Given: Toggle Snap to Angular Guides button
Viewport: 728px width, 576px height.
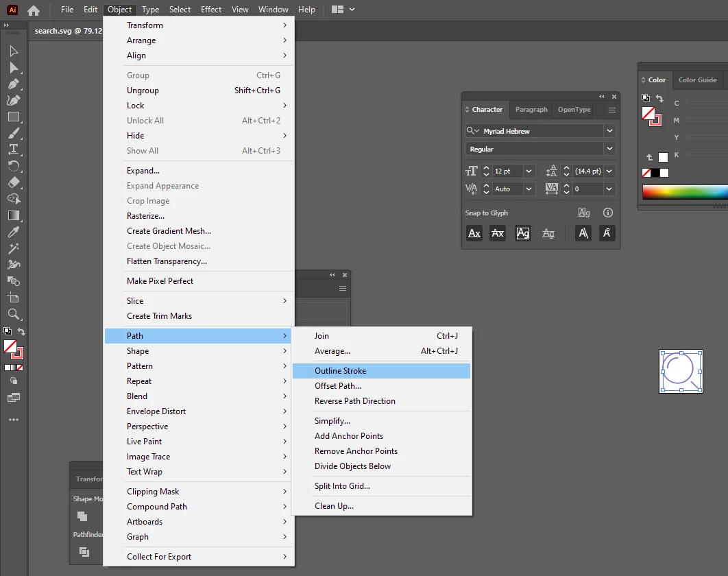Looking at the screenshot, I should [583, 233].
